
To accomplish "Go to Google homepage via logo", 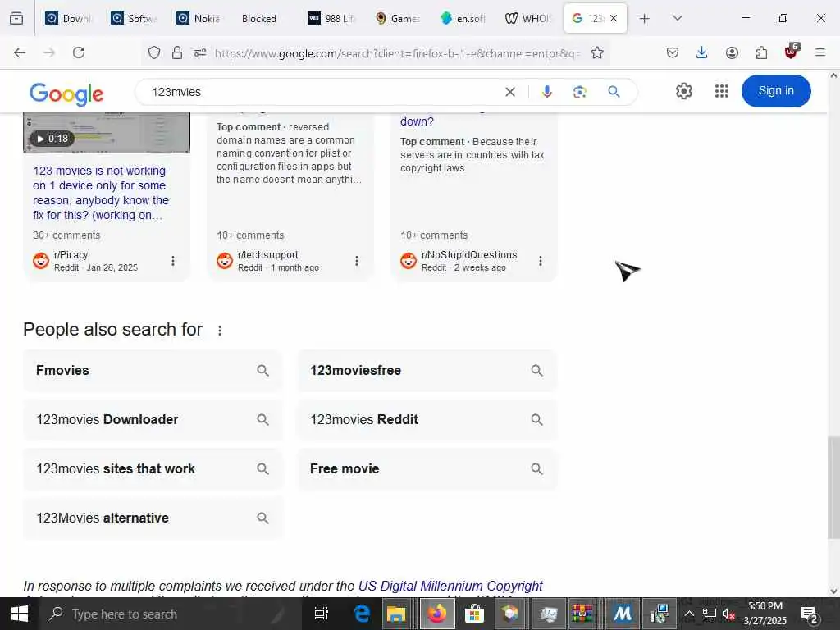I will click(x=66, y=94).
